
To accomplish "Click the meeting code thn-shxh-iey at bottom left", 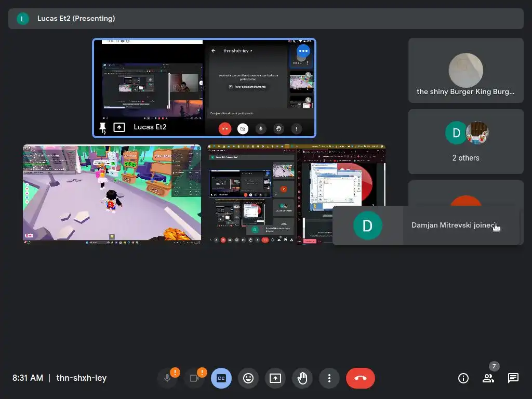I will click(x=82, y=378).
